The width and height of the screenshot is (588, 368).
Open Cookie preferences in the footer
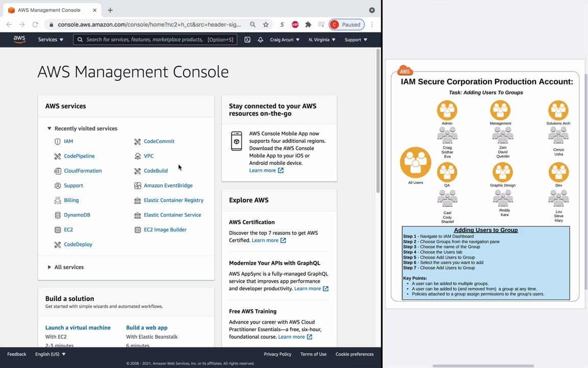(354, 354)
